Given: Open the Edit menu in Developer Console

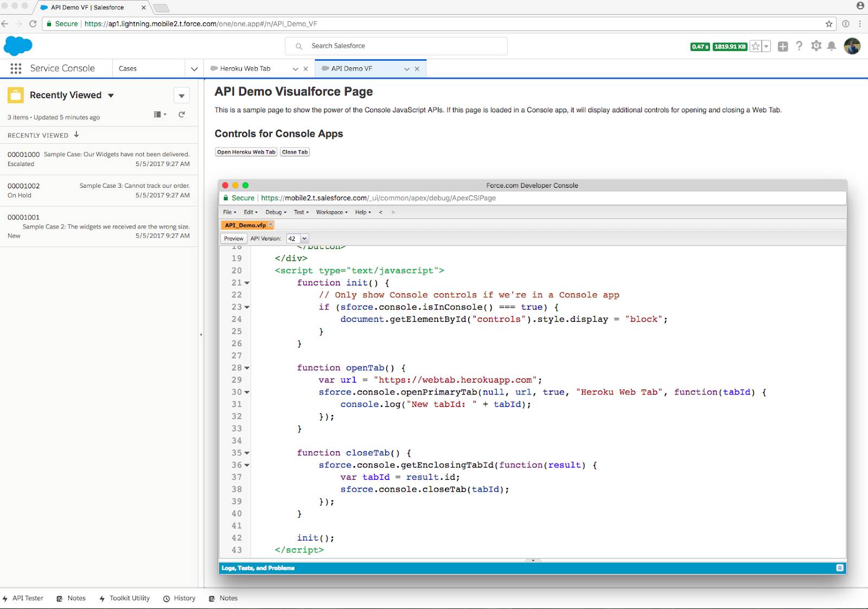Looking at the screenshot, I should pyautogui.click(x=251, y=212).
